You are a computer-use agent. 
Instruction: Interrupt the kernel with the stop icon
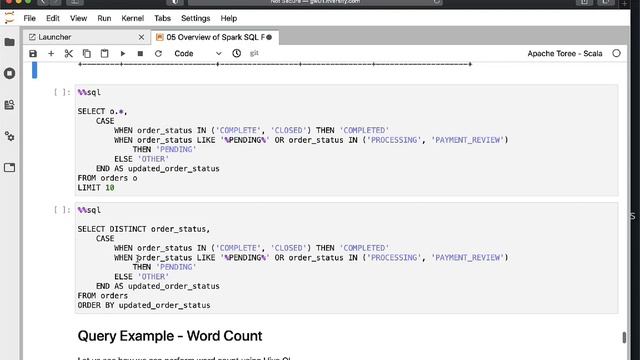tap(140, 53)
